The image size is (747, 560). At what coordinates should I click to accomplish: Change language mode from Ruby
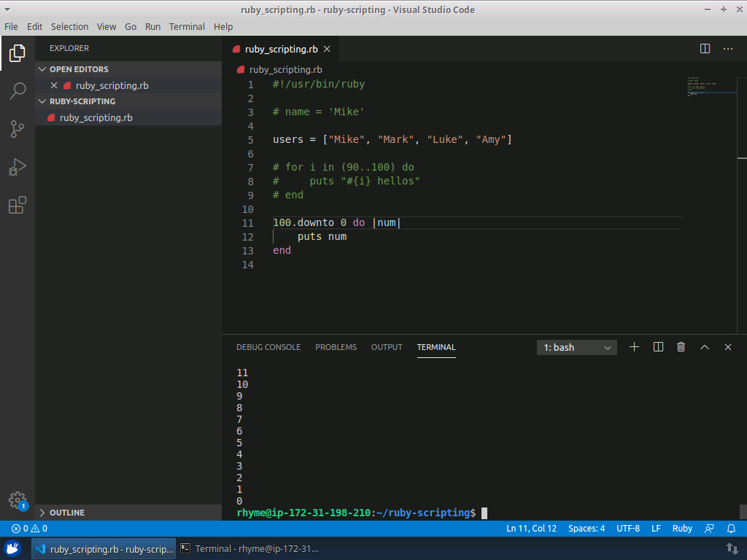pyautogui.click(x=682, y=529)
